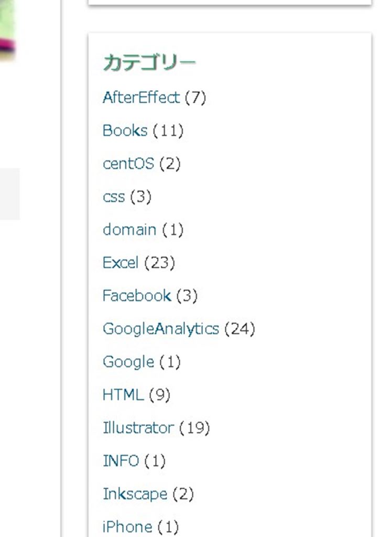Click the Books category link
Screen dimensions: 392x537
125,131
